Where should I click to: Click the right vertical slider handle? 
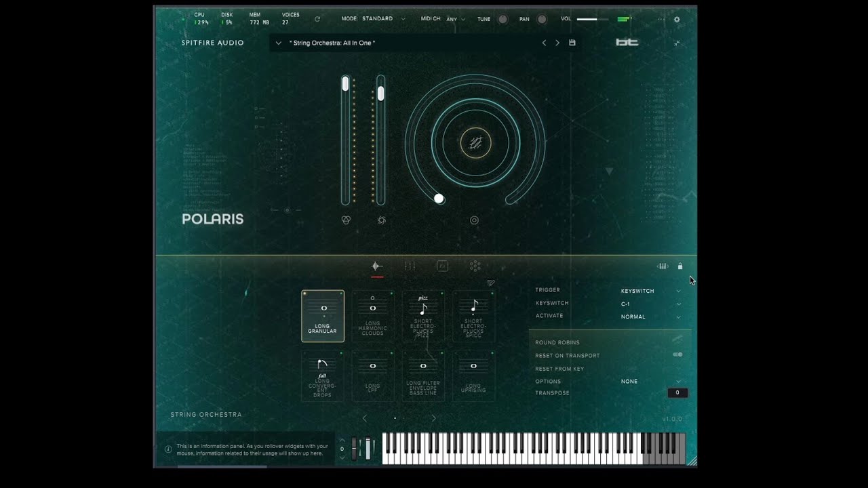point(381,94)
